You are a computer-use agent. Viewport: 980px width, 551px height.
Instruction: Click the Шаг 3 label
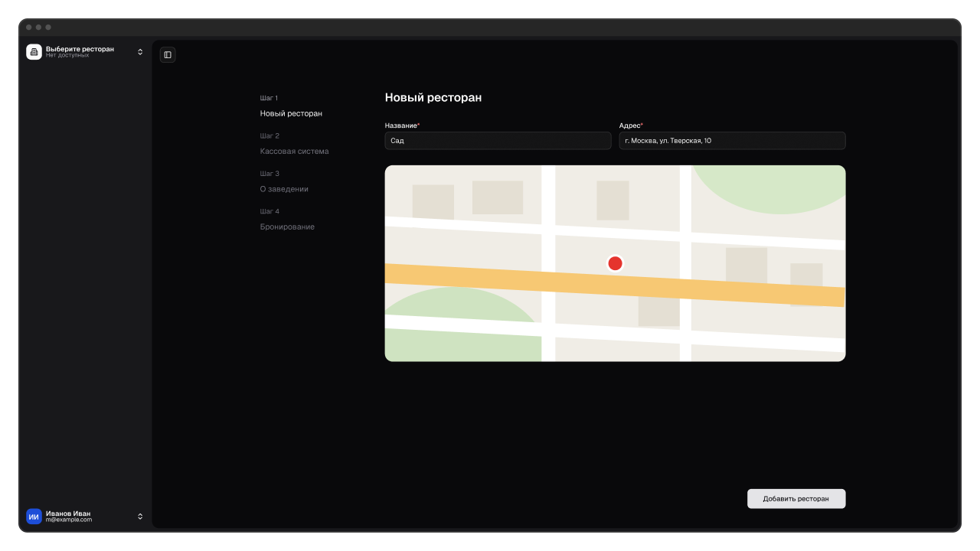point(269,174)
